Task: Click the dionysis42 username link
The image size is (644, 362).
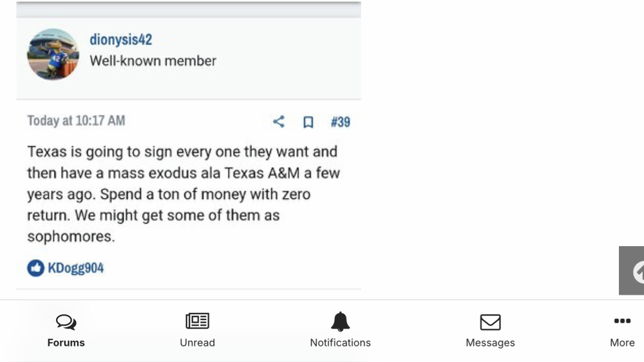Action: [120, 40]
